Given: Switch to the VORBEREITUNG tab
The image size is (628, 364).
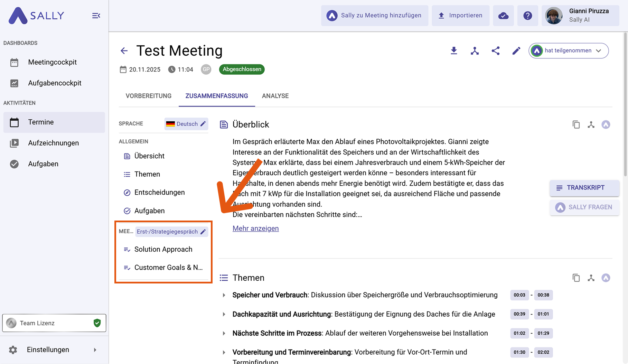Looking at the screenshot, I should (x=148, y=96).
